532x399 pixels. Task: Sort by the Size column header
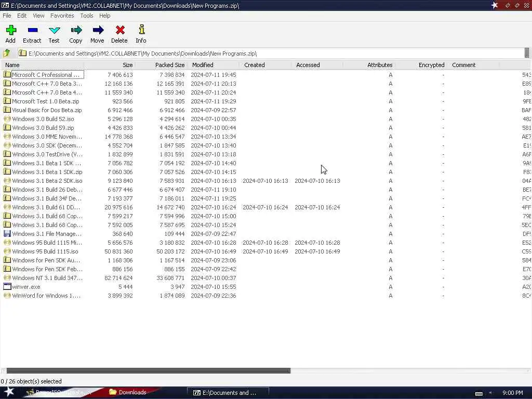pos(110,65)
